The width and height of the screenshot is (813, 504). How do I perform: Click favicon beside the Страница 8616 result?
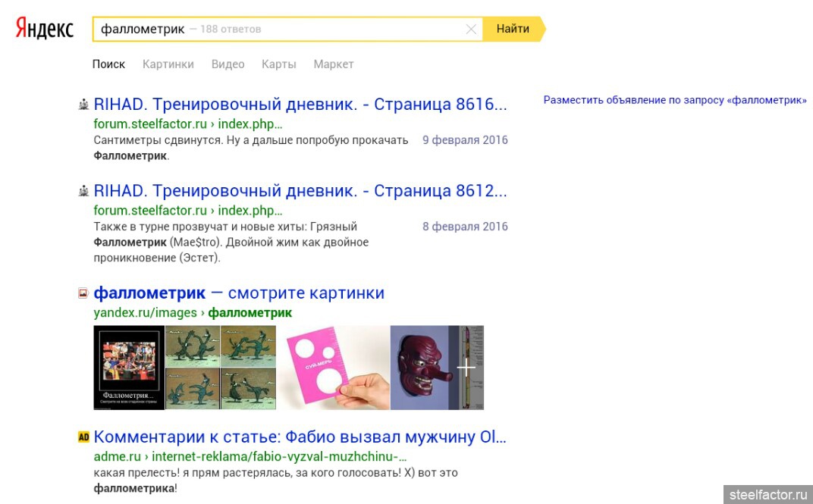coord(83,105)
